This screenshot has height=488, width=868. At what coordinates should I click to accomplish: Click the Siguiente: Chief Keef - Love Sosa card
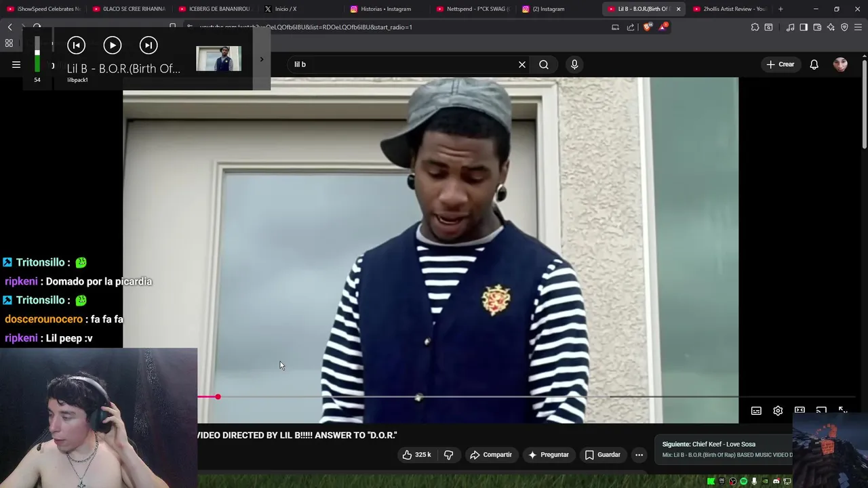[x=724, y=449]
